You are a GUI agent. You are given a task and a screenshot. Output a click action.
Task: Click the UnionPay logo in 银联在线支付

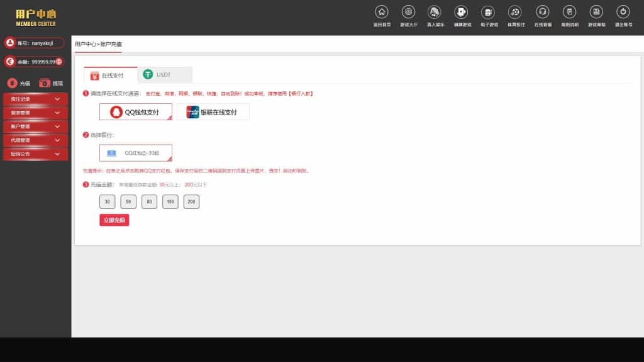[x=192, y=112]
